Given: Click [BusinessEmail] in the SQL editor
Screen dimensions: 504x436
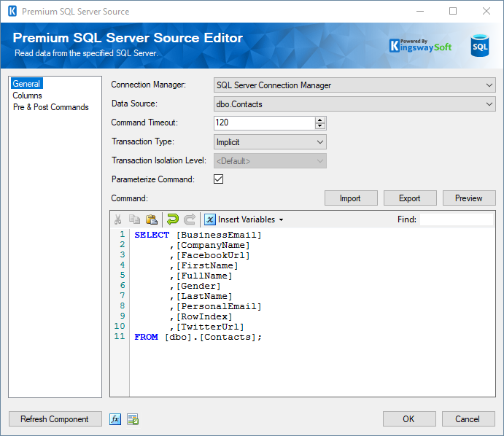Looking at the screenshot, I should pyautogui.click(x=219, y=235).
